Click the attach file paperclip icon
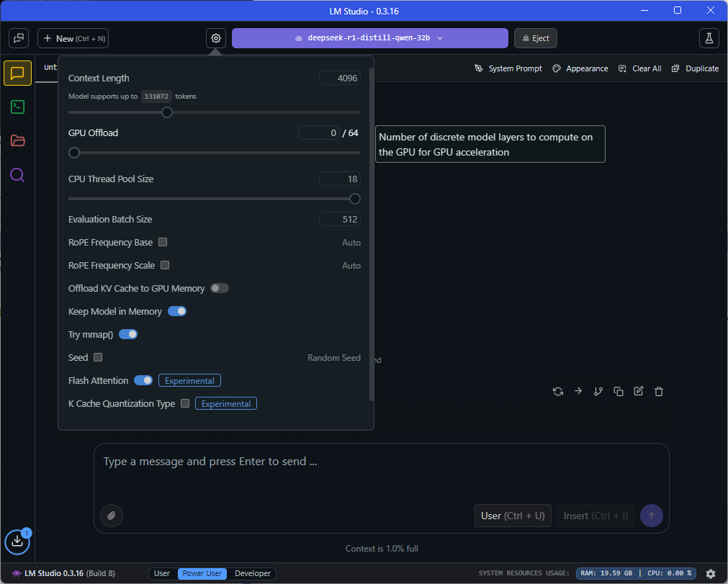The width and height of the screenshot is (728, 584). (x=112, y=516)
